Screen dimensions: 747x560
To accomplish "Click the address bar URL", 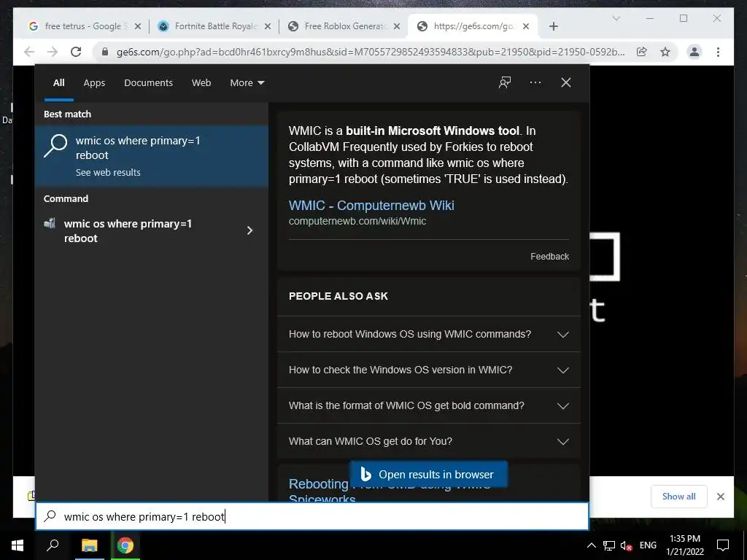I will [370, 52].
